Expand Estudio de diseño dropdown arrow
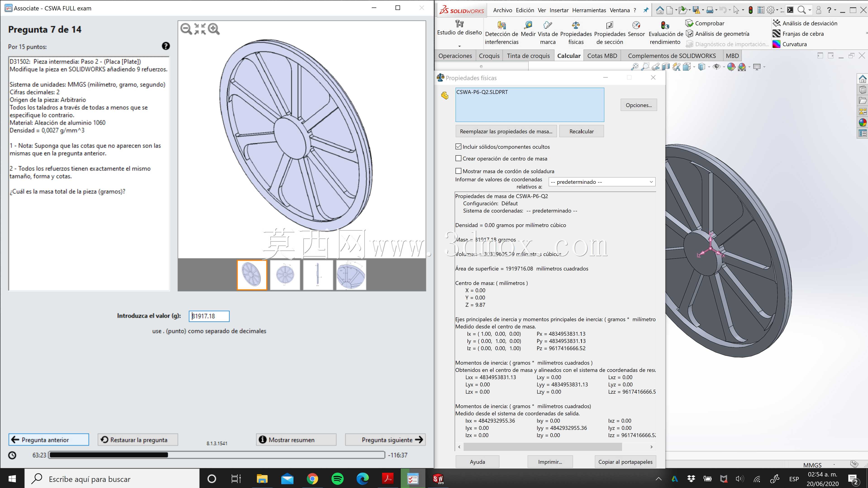The image size is (868, 488). [x=459, y=46]
